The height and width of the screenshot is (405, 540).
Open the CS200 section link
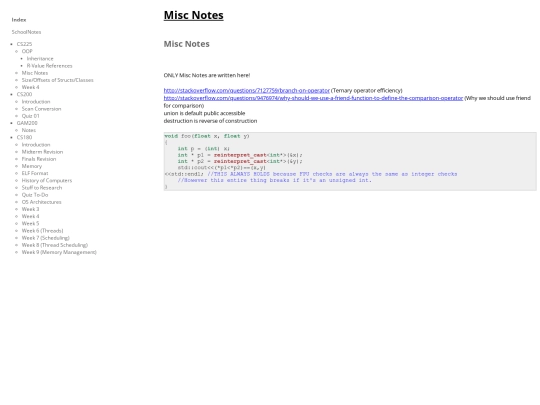pyautogui.click(x=24, y=94)
